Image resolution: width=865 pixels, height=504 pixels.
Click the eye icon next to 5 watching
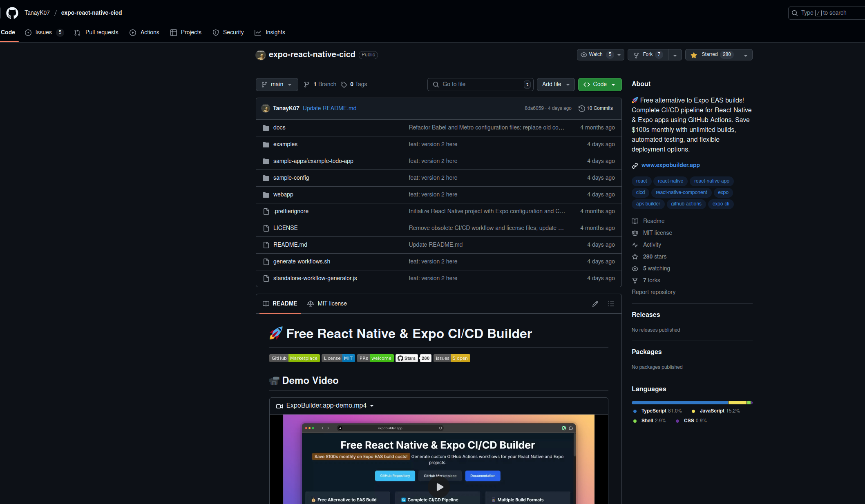pyautogui.click(x=635, y=269)
